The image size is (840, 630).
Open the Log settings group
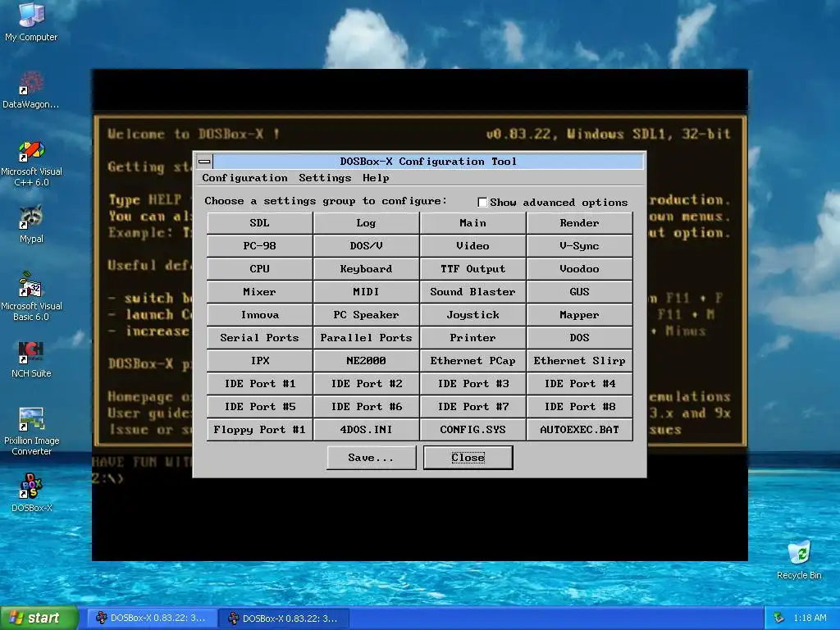pyautogui.click(x=366, y=223)
